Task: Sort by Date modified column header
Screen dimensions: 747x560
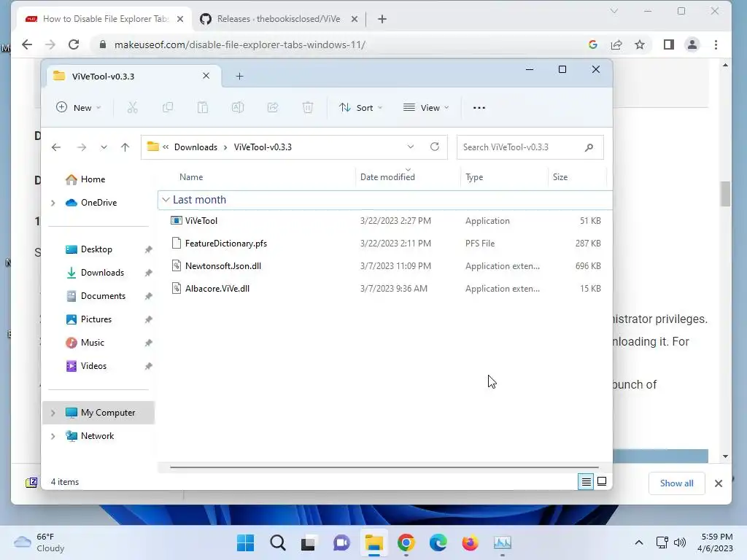Action: (387, 177)
